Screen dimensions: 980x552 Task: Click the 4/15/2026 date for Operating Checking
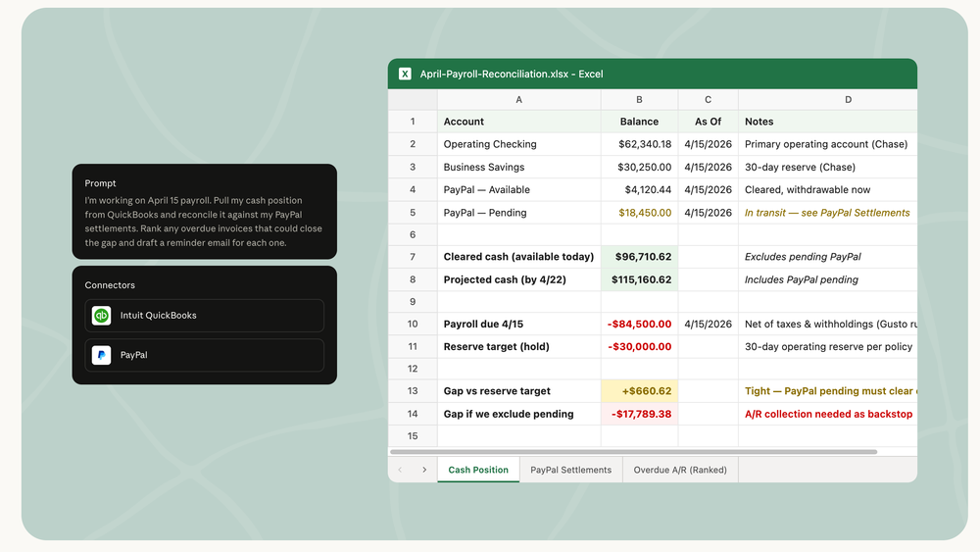coord(708,144)
